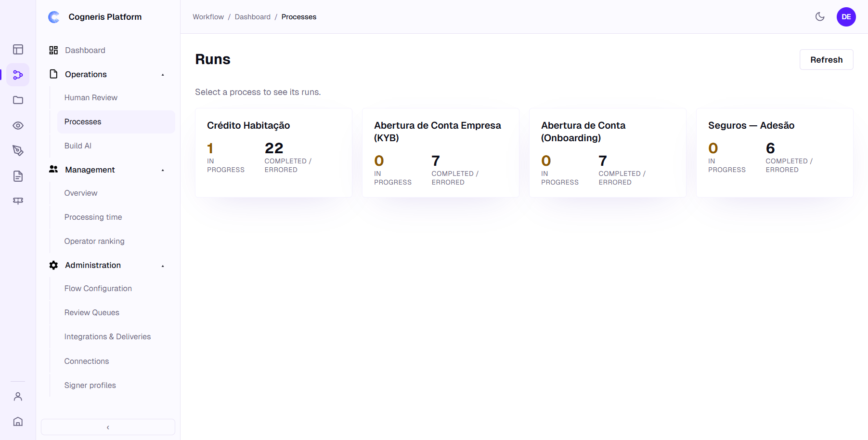
Task: Open Build AI menu item
Action: [116, 146]
